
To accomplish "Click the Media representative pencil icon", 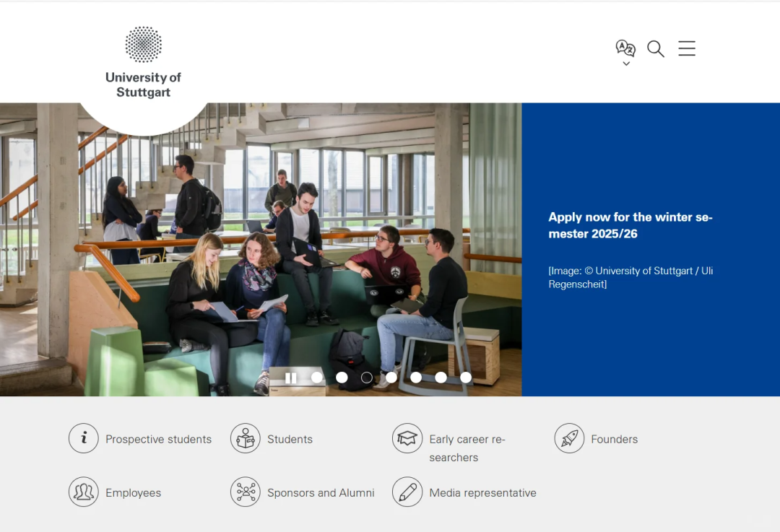I will pos(407,492).
